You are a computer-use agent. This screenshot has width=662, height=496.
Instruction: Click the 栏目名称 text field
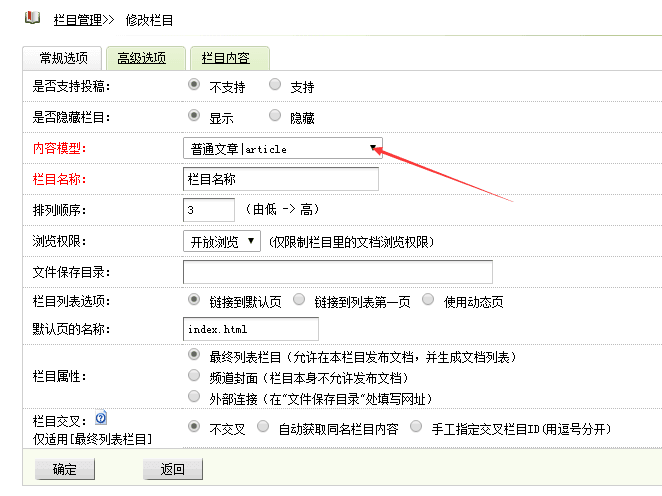click(x=281, y=179)
